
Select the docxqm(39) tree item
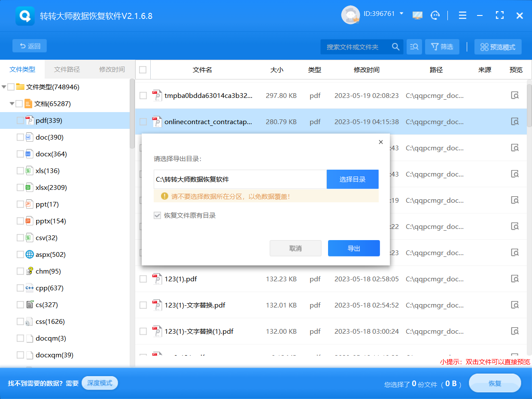[x=54, y=355]
